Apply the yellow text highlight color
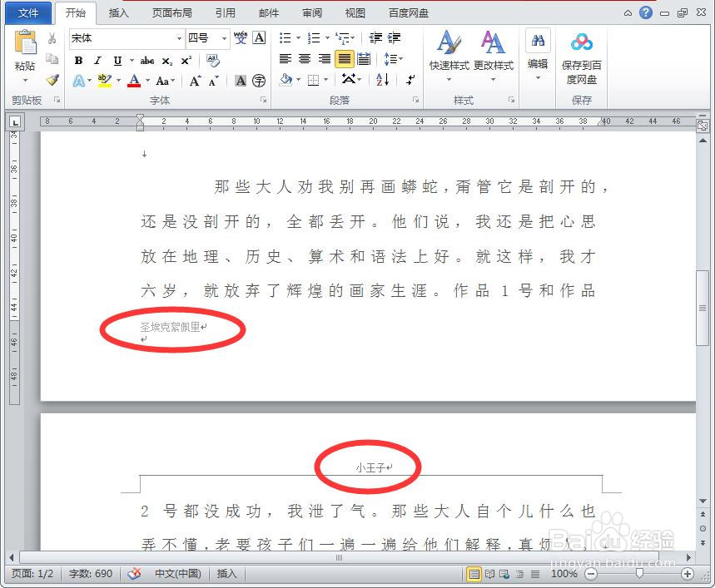715x588 pixels. pyautogui.click(x=105, y=81)
